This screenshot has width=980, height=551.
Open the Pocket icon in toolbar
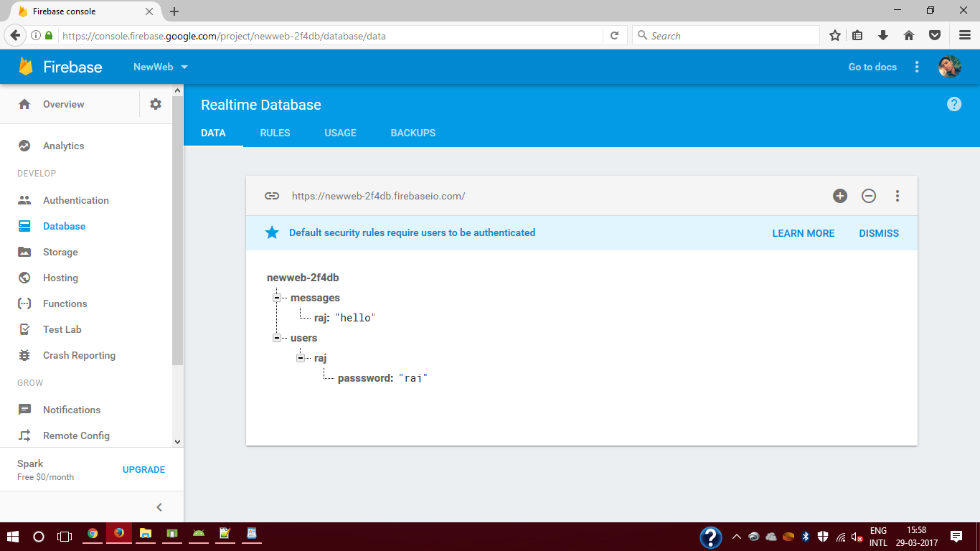point(935,35)
